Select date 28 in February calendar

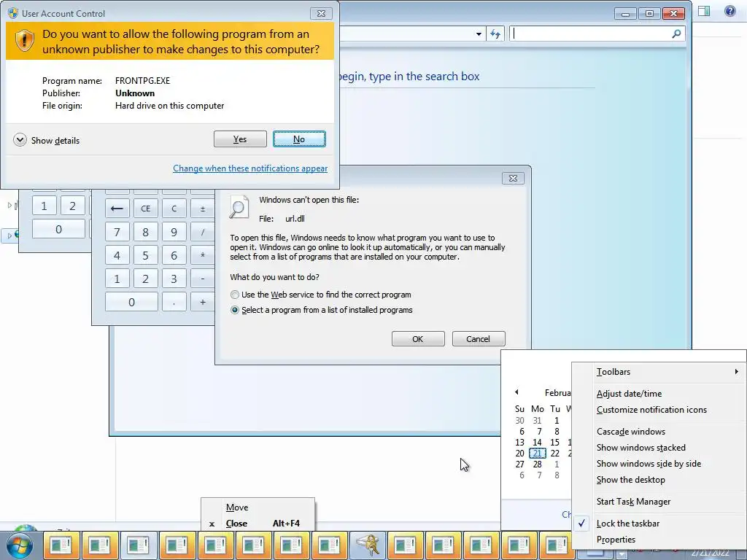[538, 464]
